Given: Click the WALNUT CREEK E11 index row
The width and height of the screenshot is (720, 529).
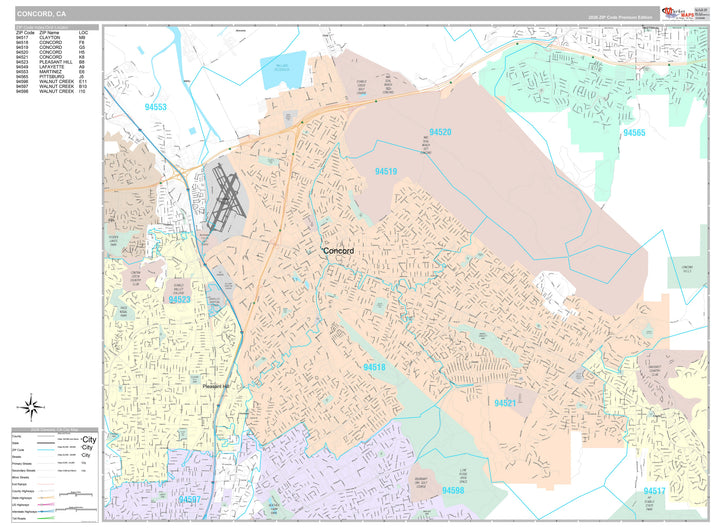Looking at the screenshot, I should (51, 81).
